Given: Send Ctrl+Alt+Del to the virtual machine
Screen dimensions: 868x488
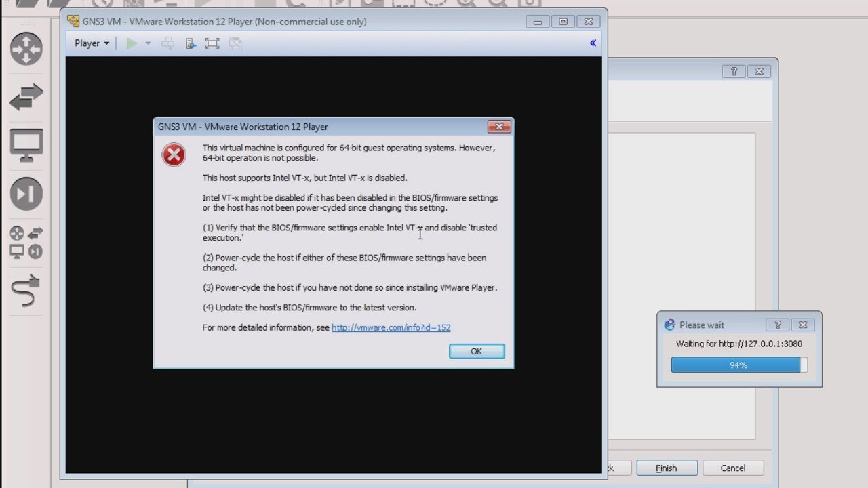Looking at the screenshot, I should pyautogui.click(x=168, y=43).
